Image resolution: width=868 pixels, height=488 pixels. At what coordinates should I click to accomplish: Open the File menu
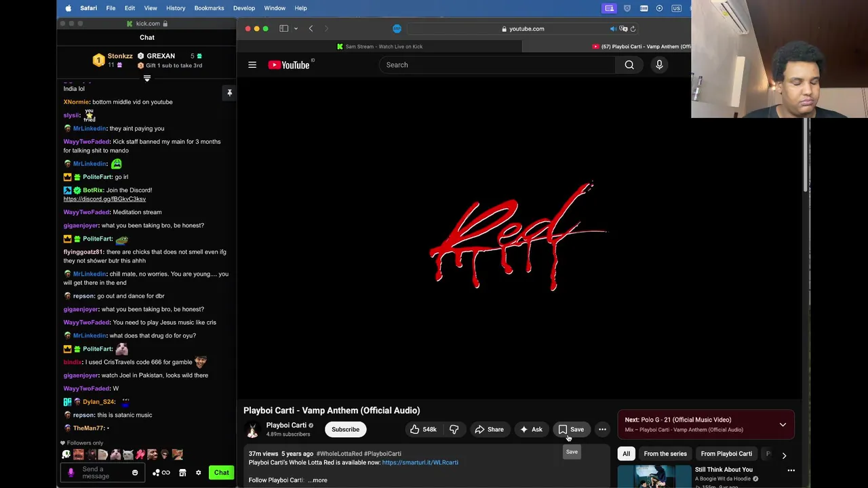pos(111,8)
